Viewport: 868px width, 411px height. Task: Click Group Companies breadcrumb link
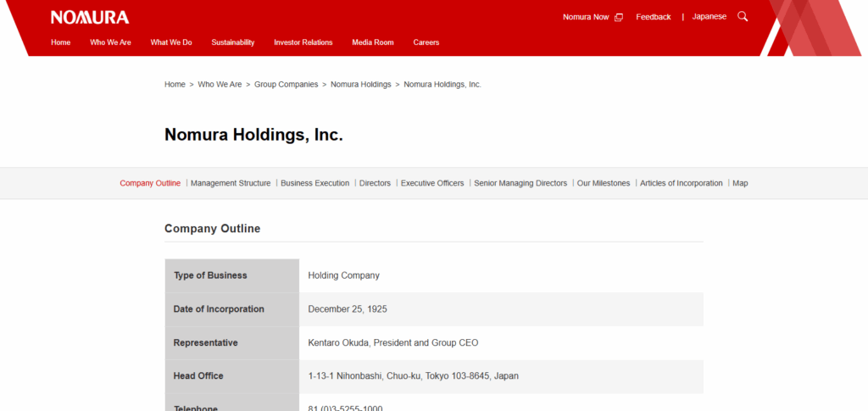(x=287, y=85)
